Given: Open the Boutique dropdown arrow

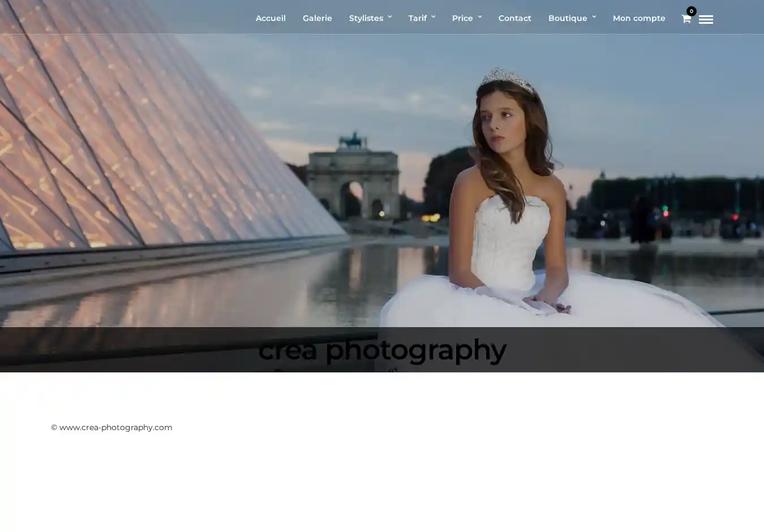Looking at the screenshot, I should pyautogui.click(x=594, y=17).
